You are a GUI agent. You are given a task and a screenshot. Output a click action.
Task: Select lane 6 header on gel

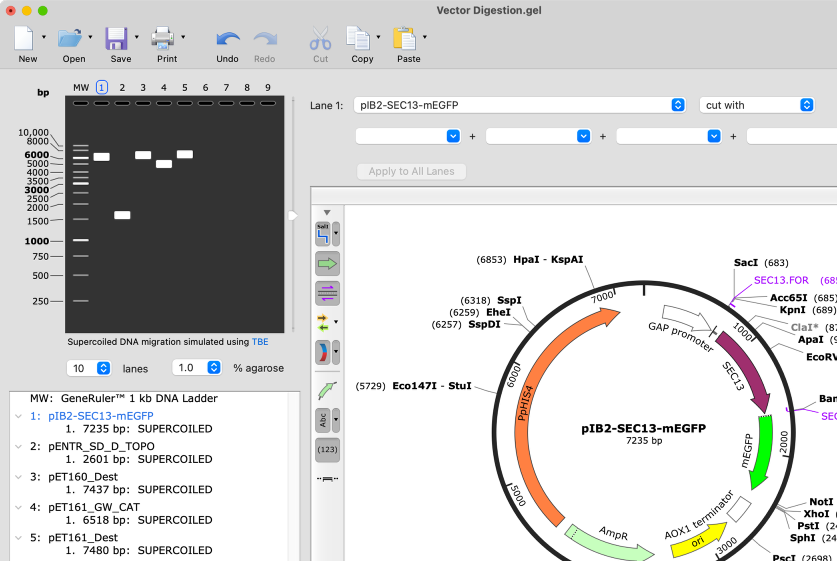coord(206,88)
